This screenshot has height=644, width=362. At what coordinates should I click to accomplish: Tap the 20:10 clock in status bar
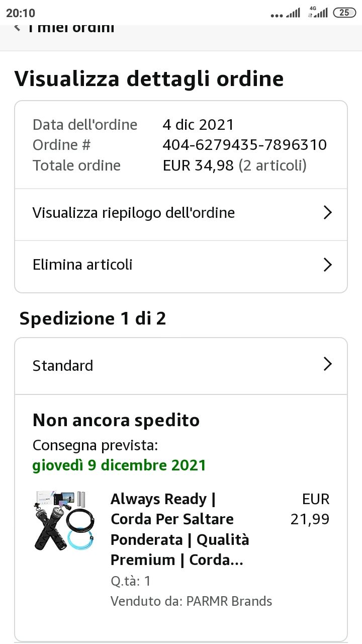pos(21,13)
